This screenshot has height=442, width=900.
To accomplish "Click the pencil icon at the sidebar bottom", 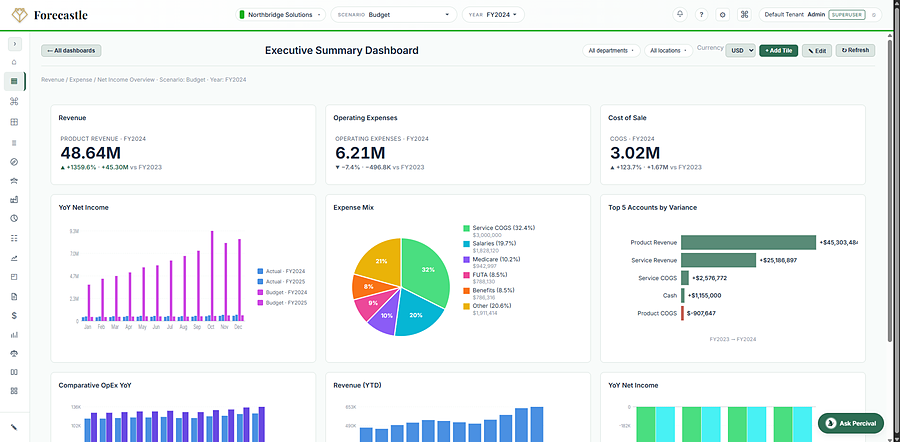I will 14,427.
